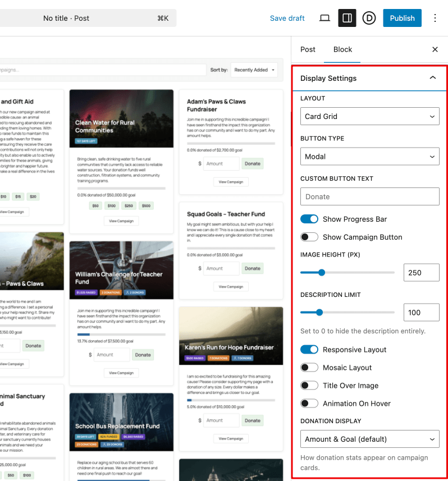Turn on the Mosaic Layout toggle

[x=309, y=368]
